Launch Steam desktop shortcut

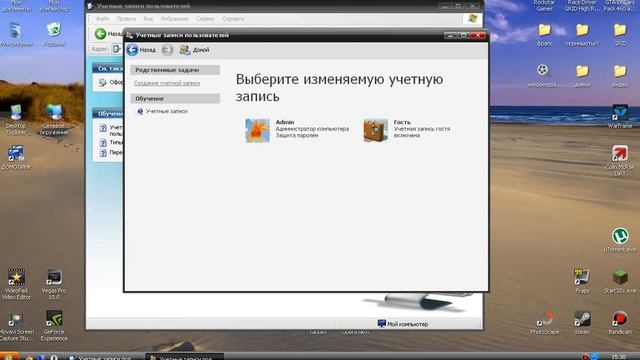pyautogui.click(x=582, y=319)
